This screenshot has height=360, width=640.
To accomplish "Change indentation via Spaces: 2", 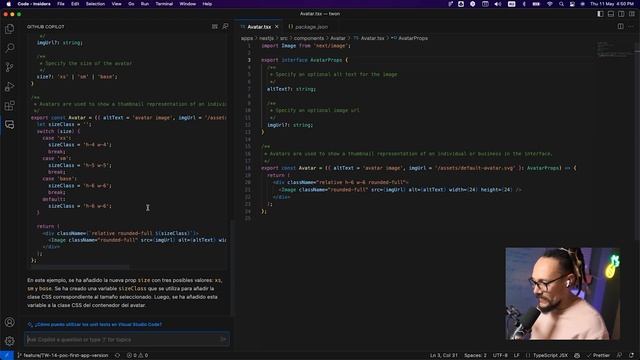I will pos(475,356).
